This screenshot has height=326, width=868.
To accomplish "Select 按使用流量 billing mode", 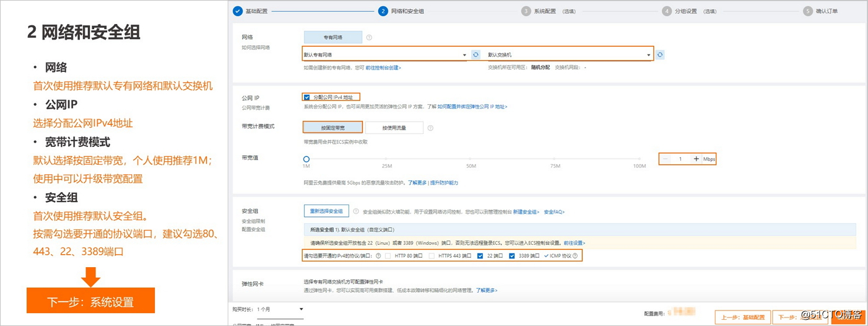I will pos(394,127).
